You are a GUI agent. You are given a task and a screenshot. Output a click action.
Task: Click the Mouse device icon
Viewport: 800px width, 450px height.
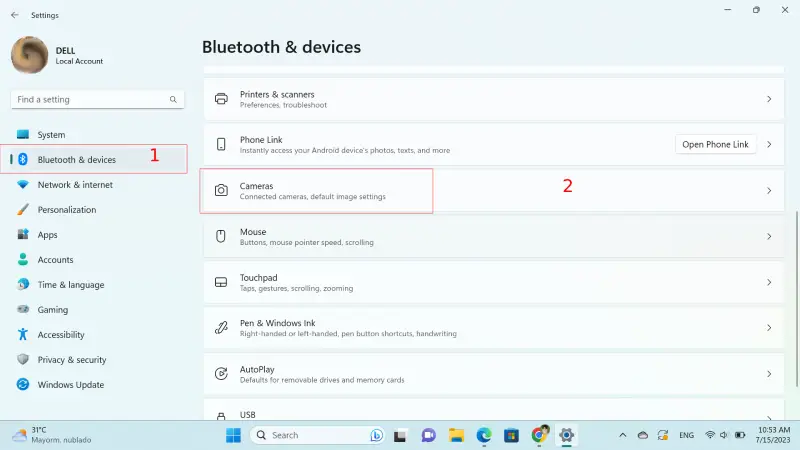[220, 236]
